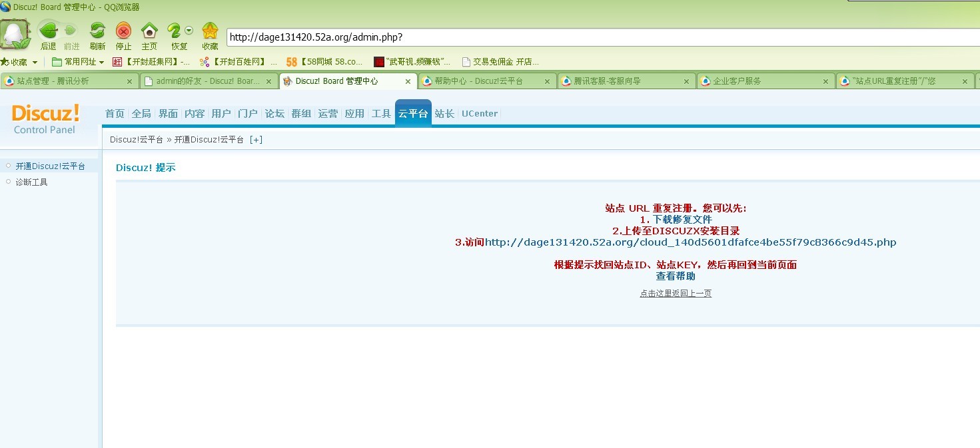Open the 论坛 admin menu

[274, 114]
